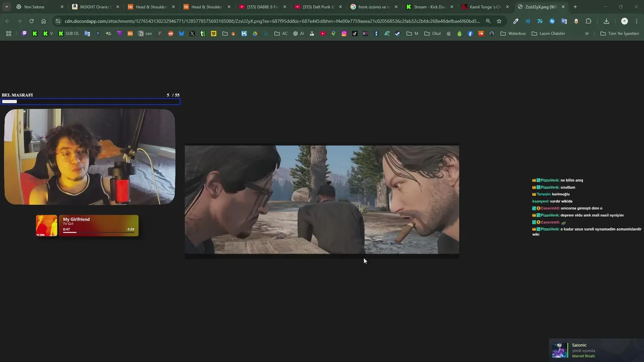The width and height of the screenshot is (644, 362).
Task: Open the Extensions puzzle-piece menu
Action: pos(588,21)
